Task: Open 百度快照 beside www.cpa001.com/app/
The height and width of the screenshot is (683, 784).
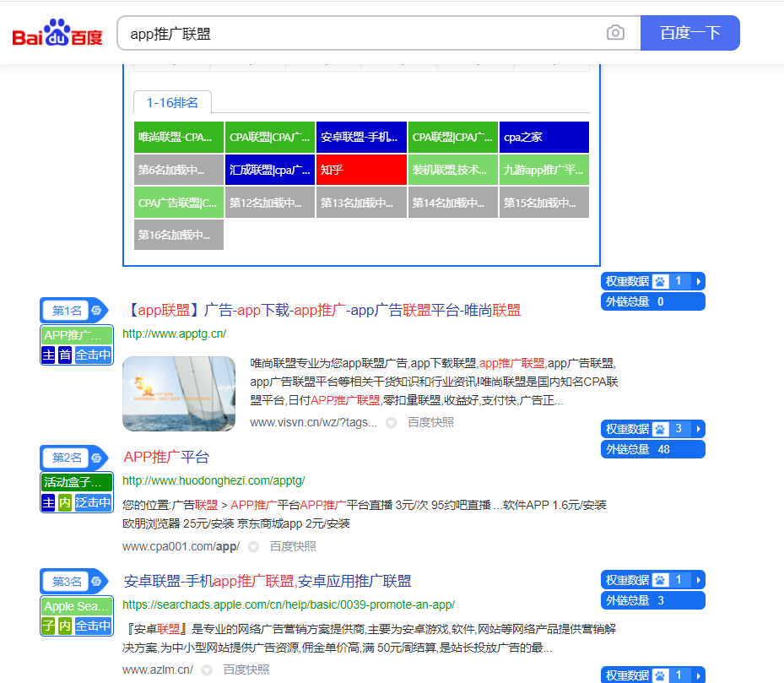Action: [293, 546]
